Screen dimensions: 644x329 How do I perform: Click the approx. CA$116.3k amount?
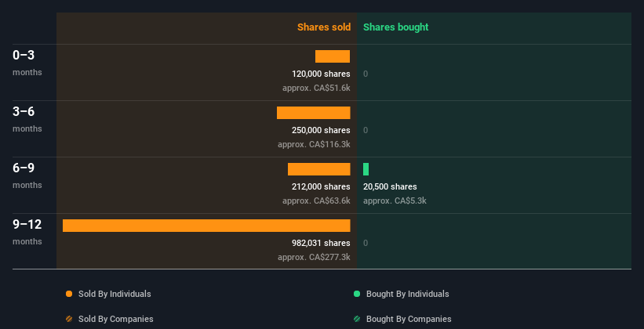click(314, 144)
